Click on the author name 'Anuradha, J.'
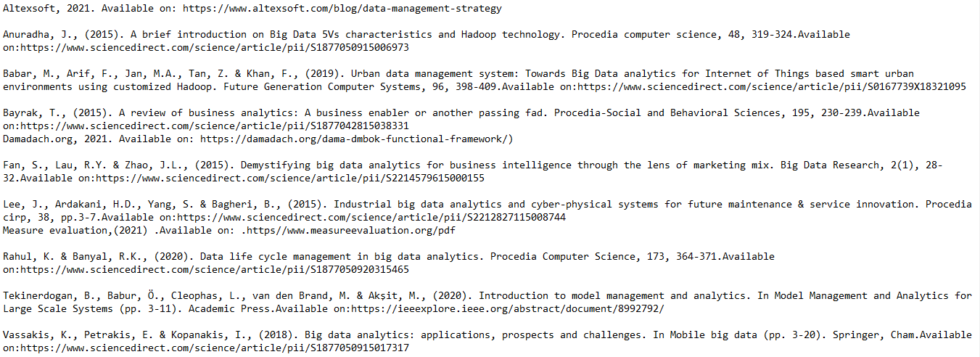This screenshot has width=980, height=357. [x=38, y=34]
